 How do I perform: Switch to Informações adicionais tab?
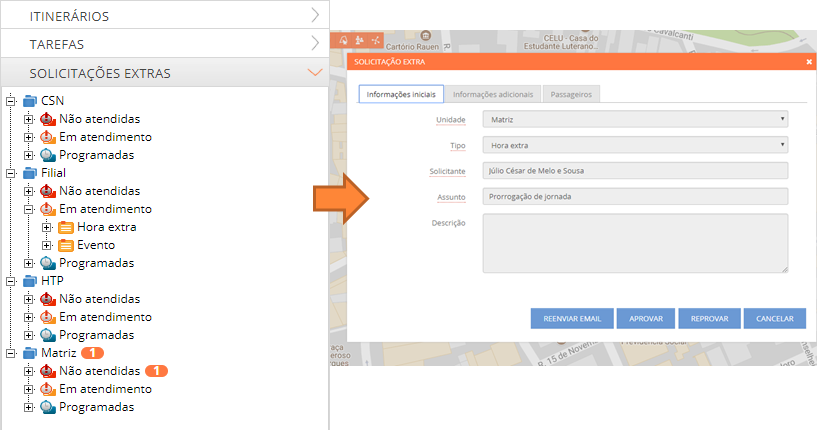click(493, 94)
